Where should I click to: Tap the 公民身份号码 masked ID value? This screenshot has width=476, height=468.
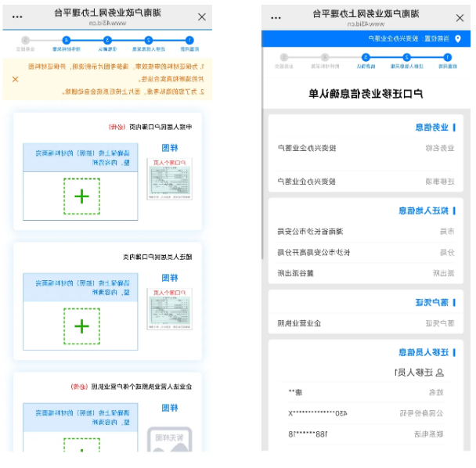point(318,413)
